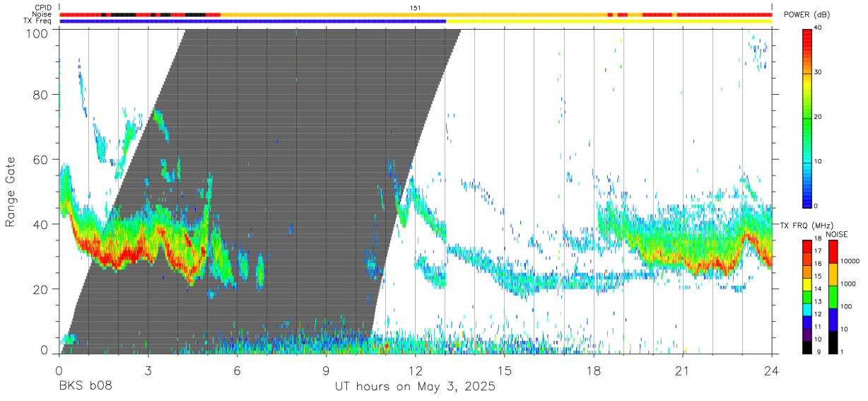The width and height of the screenshot is (868, 401).
Task: Click the 100 label on the NOISE scale
Action: (847, 307)
